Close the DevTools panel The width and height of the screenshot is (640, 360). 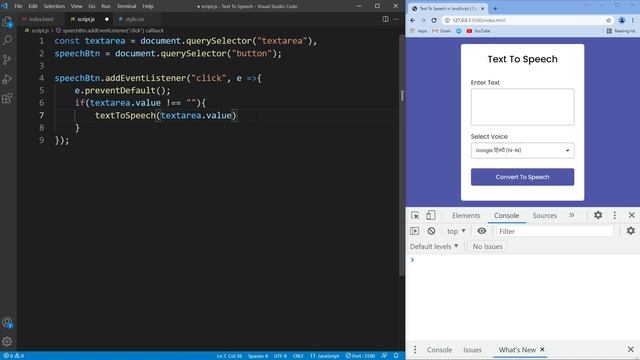click(631, 215)
